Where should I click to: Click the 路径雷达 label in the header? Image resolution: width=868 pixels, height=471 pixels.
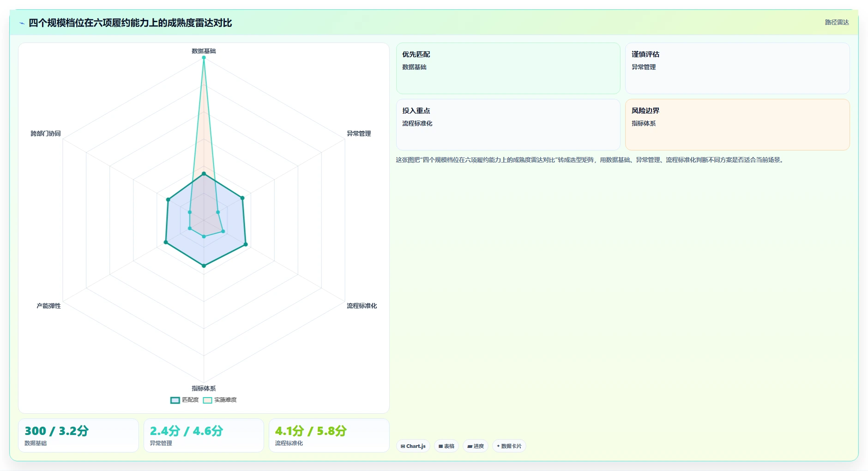tap(837, 22)
